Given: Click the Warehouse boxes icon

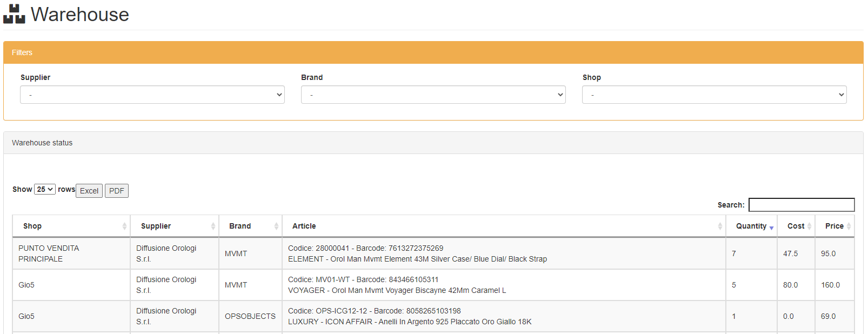Looking at the screenshot, I should pyautogui.click(x=14, y=14).
